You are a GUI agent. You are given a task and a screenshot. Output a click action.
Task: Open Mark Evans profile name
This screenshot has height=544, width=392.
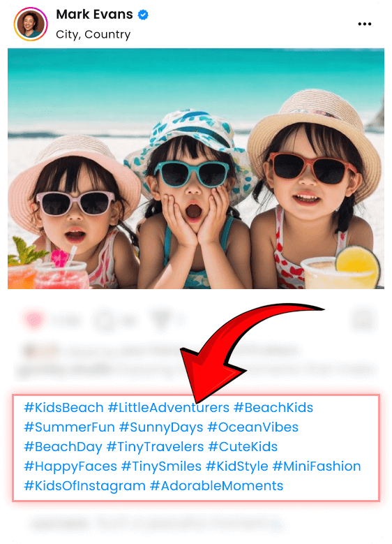(94, 15)
